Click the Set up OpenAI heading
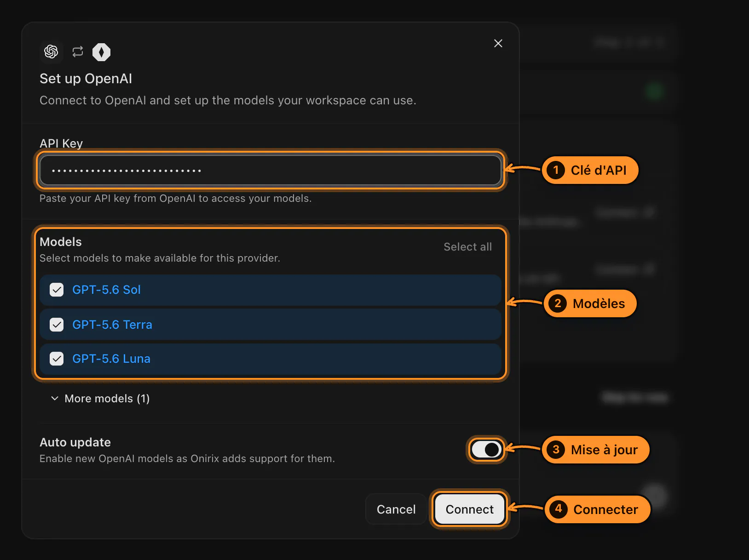 coord(86,79)
